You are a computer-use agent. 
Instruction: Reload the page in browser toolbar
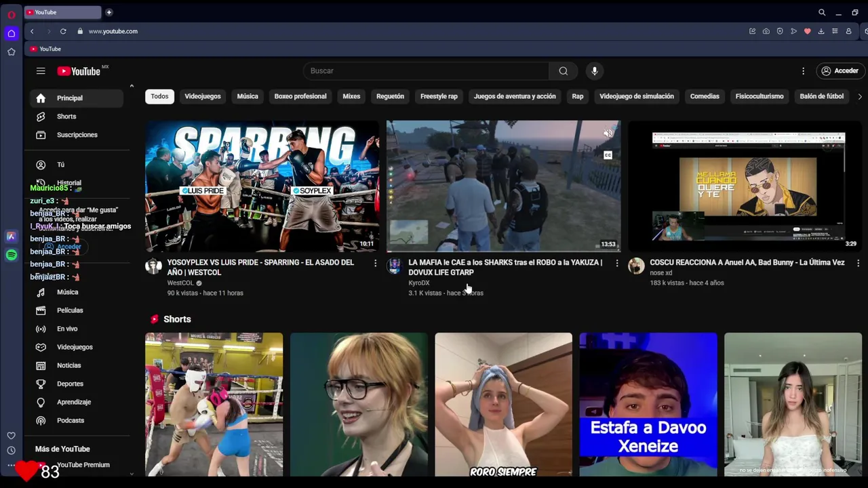(x=63, y=31)
